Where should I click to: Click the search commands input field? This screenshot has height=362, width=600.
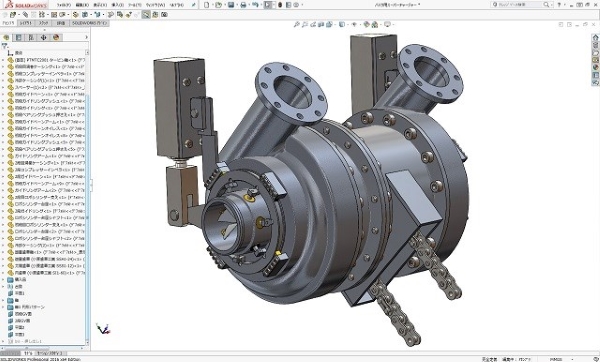click(x=521, y=5)
